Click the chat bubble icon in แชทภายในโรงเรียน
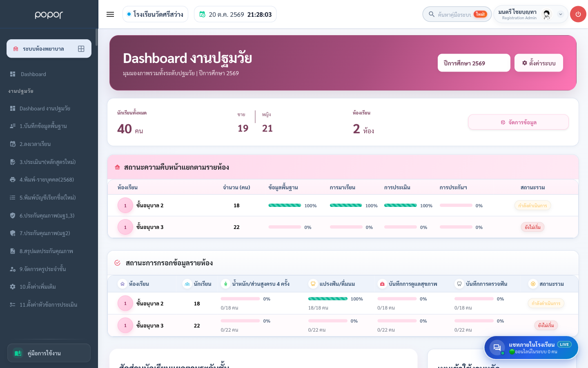 (x=497, y=348)
